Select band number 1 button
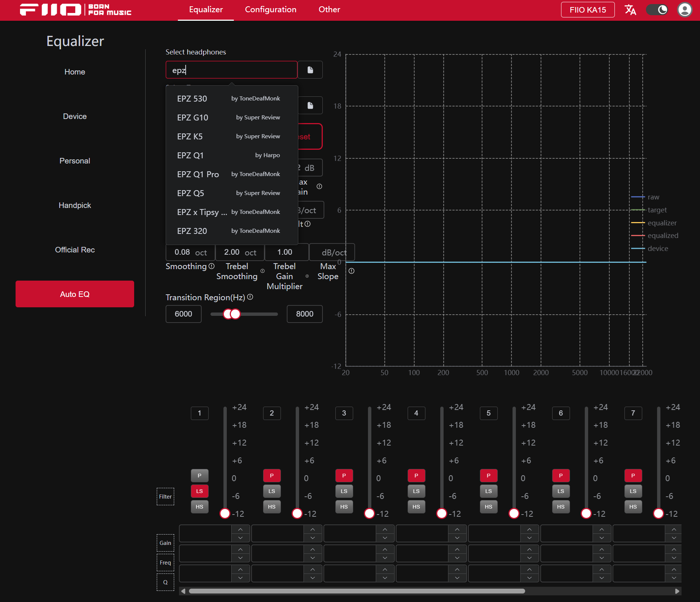The width and height of the screenshot is (700, 602). [199, 413]
